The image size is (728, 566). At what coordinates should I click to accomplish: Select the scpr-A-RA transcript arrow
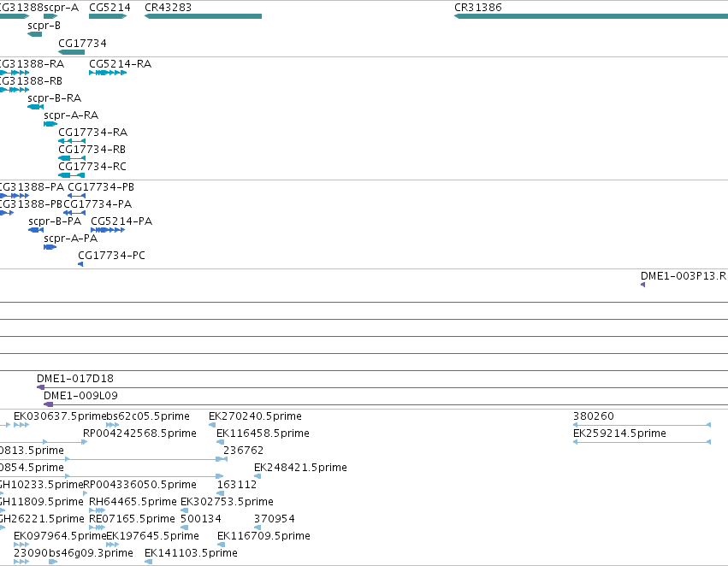click(50, 124)
